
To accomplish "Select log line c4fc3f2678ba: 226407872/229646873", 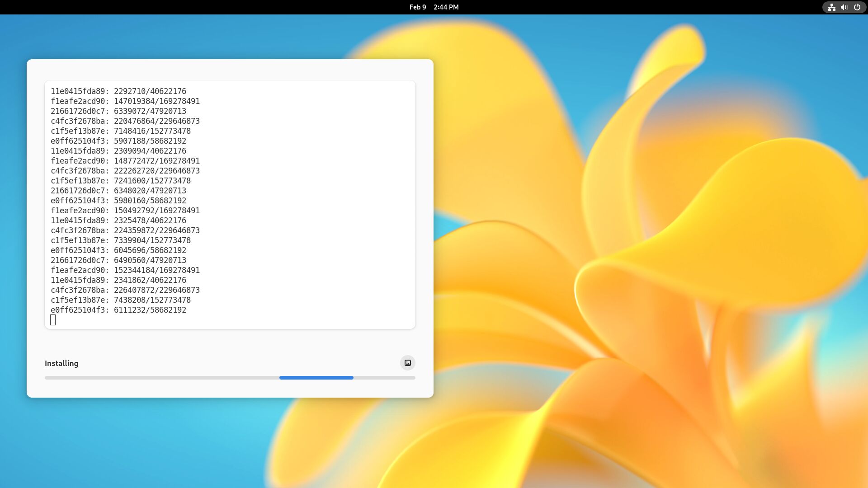I will (125, 290).
